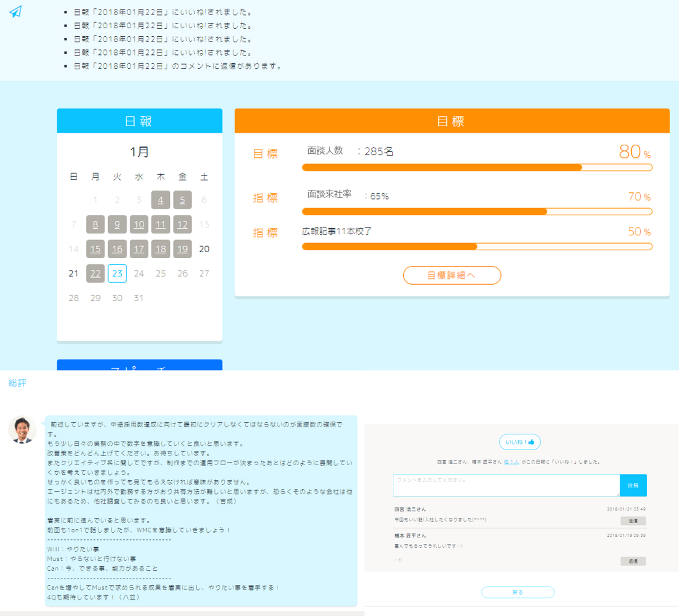The image size is (679, 616).
Task: Click day 21 in the calendar
Action: click(74, 273)
